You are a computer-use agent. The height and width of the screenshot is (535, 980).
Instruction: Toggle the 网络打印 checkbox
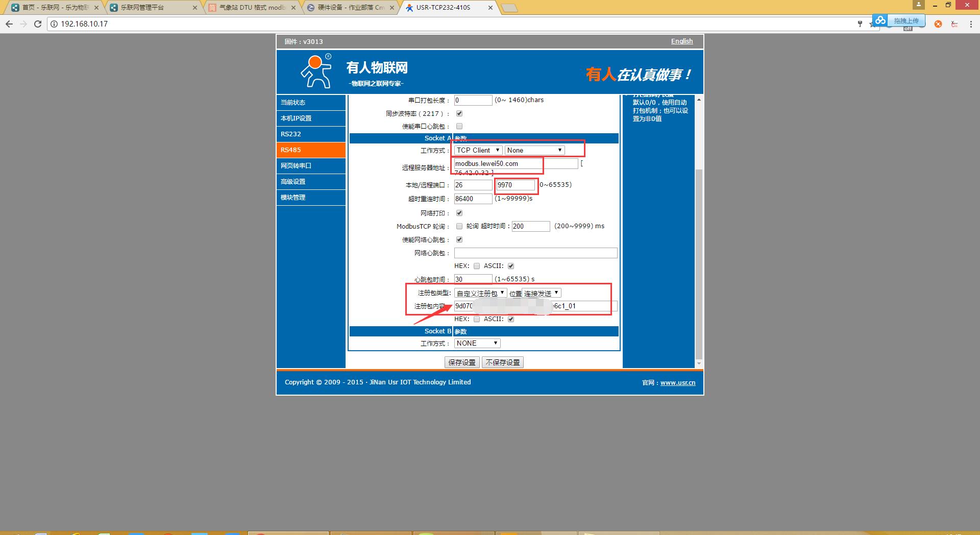coord(459,213)
